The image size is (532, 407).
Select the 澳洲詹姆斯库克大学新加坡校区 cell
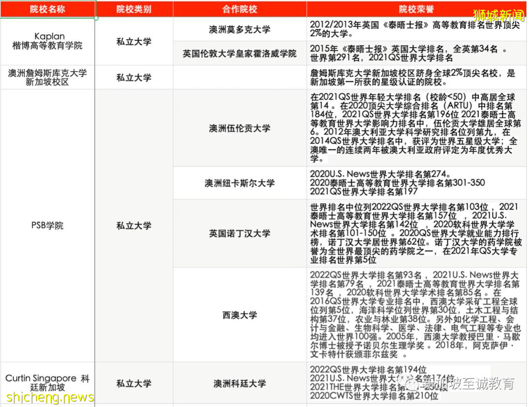[x=48, y=77]
